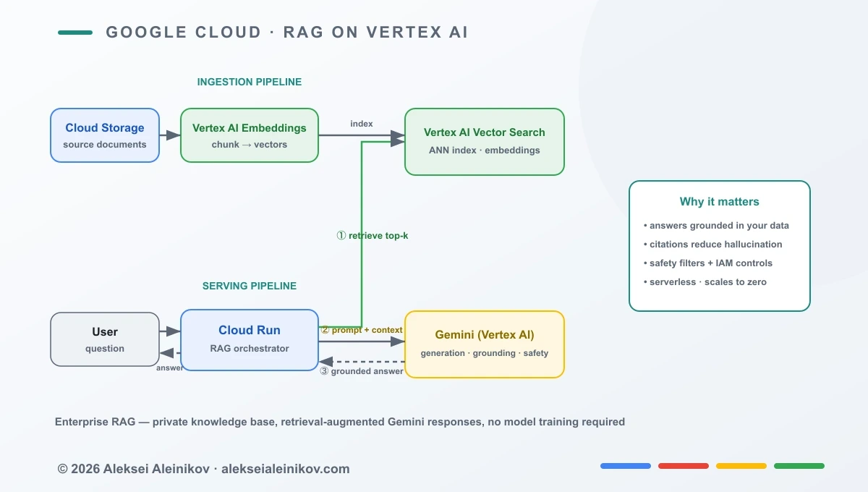Click the Why it matters card heading
The image size is (868, 492).
coord(720,202)
